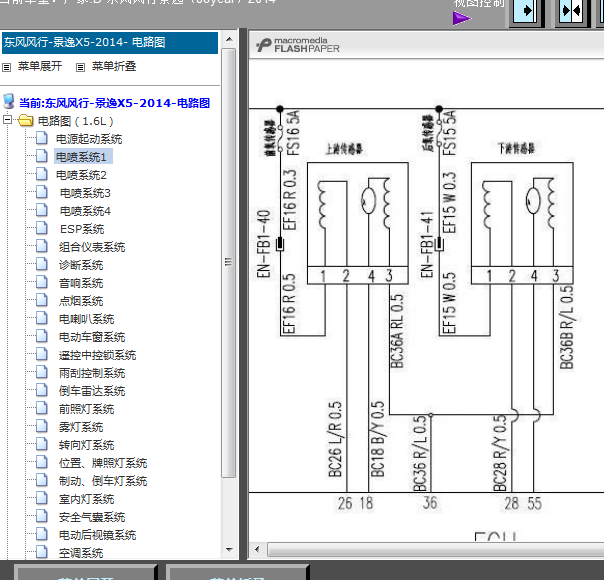
Task: Click the tree panel scroll-up arrow
Action: [x=229, y=39]
